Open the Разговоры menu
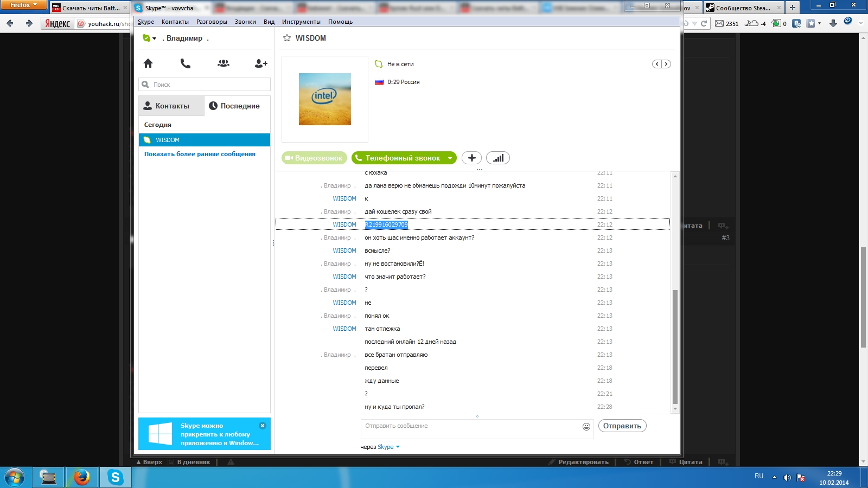This screenshot has height=488, width=868. pos(212,22)
